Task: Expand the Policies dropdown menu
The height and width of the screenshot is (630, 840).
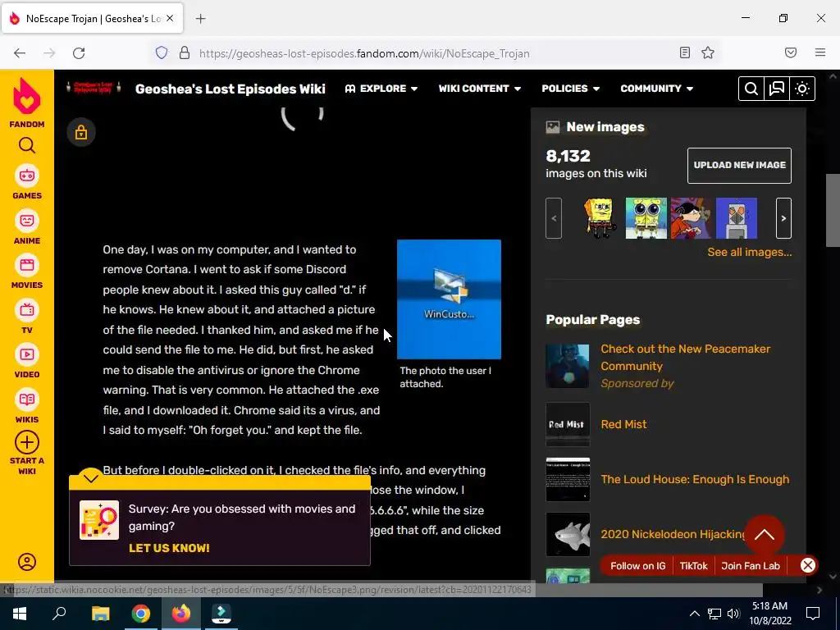Action: tap(571, 89)
